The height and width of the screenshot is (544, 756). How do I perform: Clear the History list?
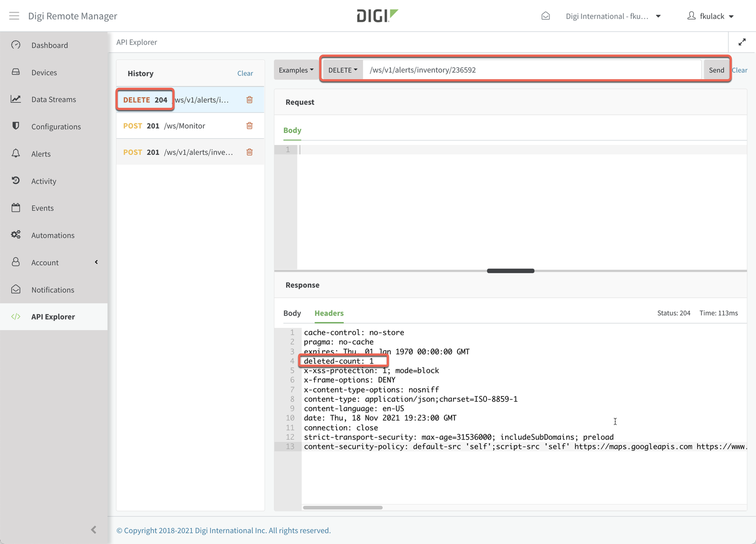click(x=245, y=73)
